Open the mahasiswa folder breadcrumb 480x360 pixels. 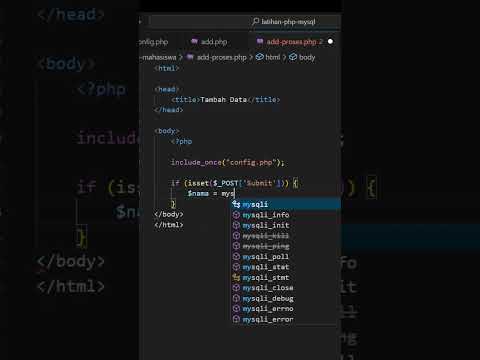click(x=158, y=57)
